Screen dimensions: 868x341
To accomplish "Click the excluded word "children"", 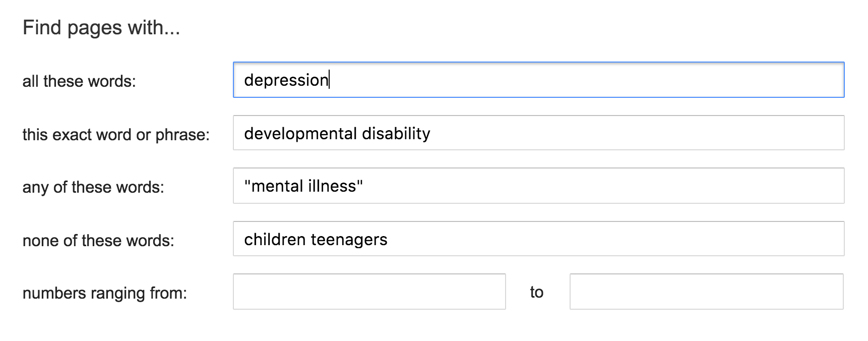I will coord(274,240).
